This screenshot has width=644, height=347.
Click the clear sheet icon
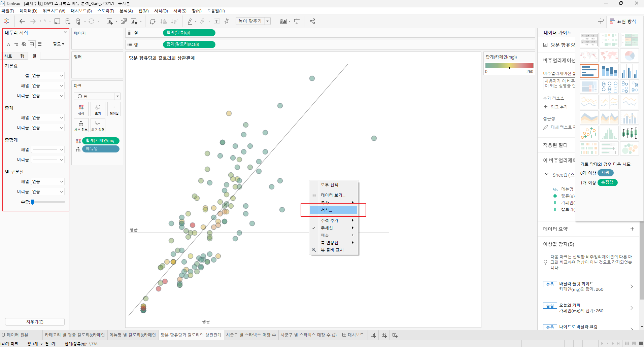click(134, 21)
